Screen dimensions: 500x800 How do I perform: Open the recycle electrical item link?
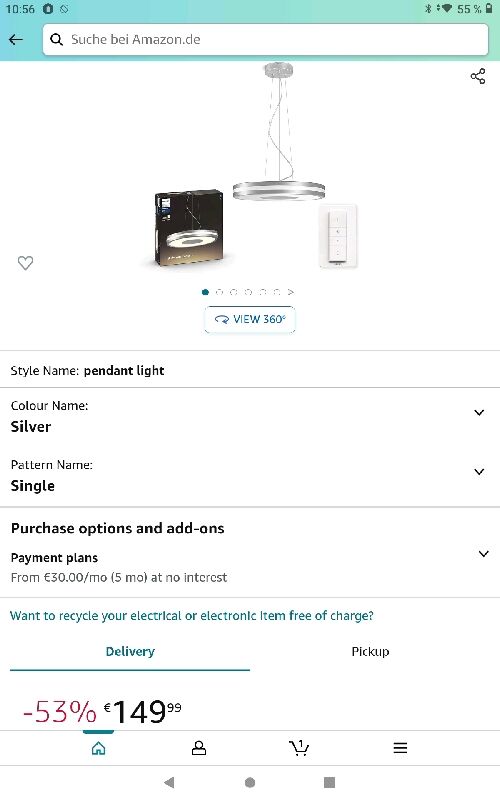click(192, 616)
